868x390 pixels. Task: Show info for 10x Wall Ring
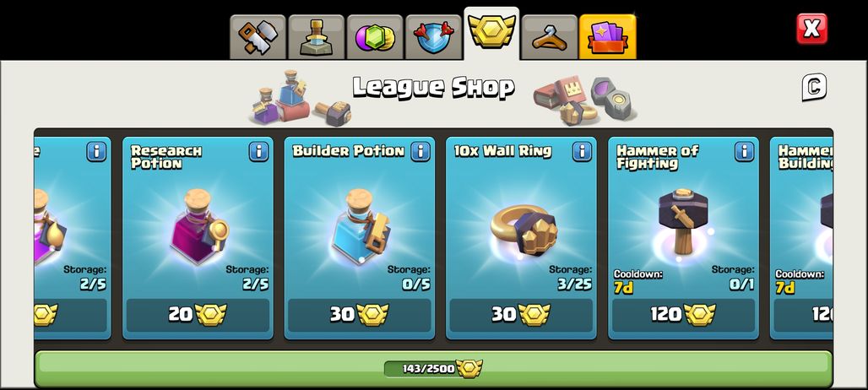(x=583, y=151)
